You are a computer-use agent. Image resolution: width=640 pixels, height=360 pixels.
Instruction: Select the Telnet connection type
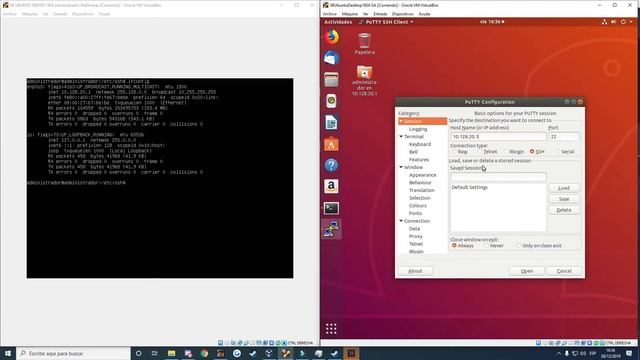(487, 152)
